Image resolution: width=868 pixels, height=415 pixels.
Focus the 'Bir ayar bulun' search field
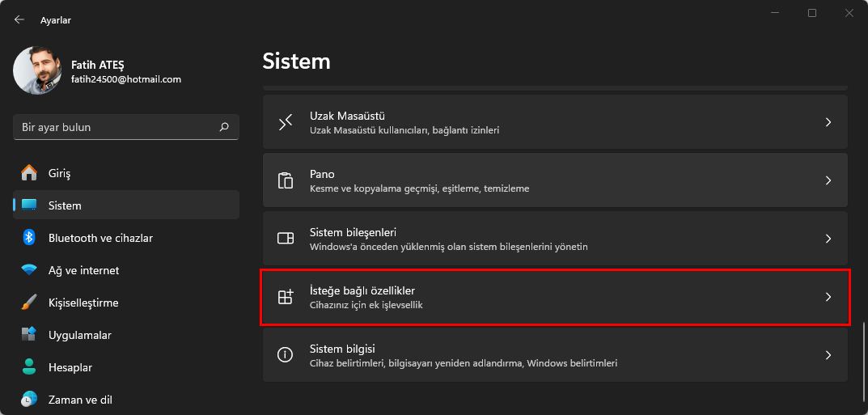[126, 127]
